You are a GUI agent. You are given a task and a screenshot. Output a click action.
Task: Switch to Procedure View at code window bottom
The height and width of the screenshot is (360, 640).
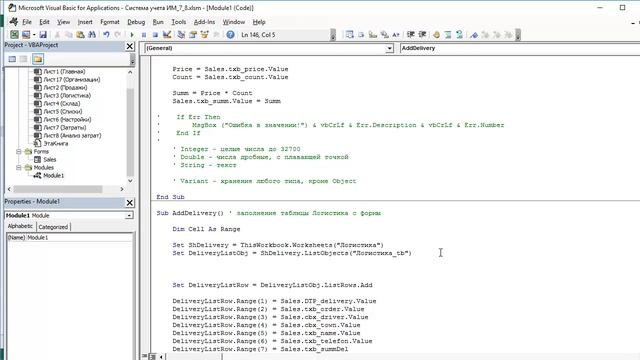pos(144,356)
